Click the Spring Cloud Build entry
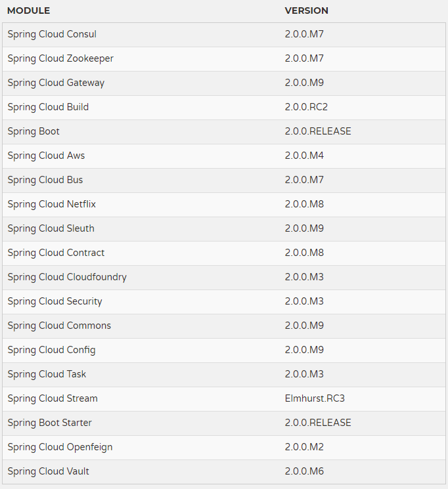The height and width of the screenshot is (489, 448). pos(48,107)
